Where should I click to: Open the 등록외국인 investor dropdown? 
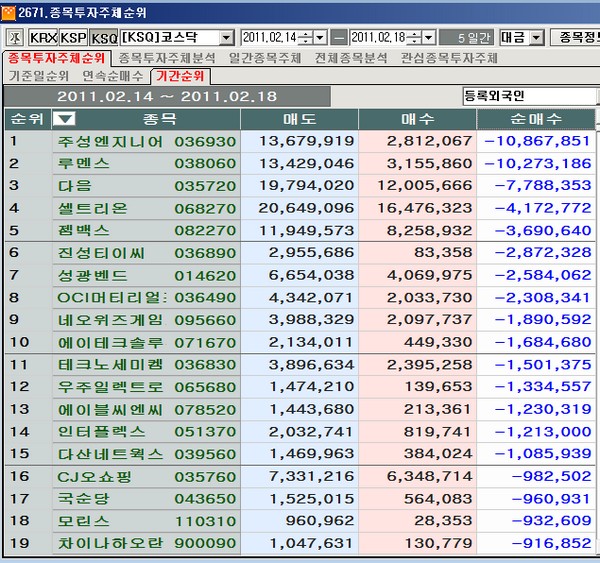pos(530,96)
